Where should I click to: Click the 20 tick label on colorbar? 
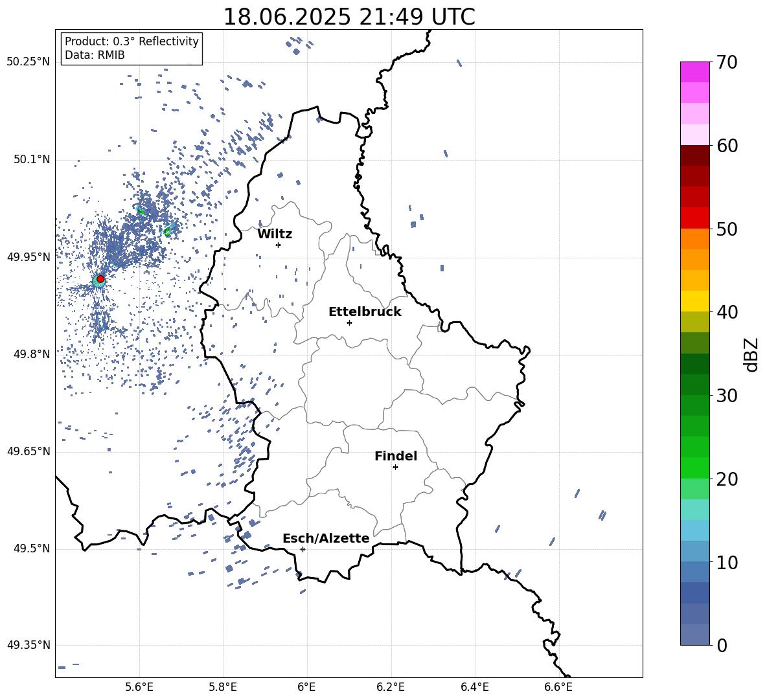pyautogui.click(x=727, y=479)
